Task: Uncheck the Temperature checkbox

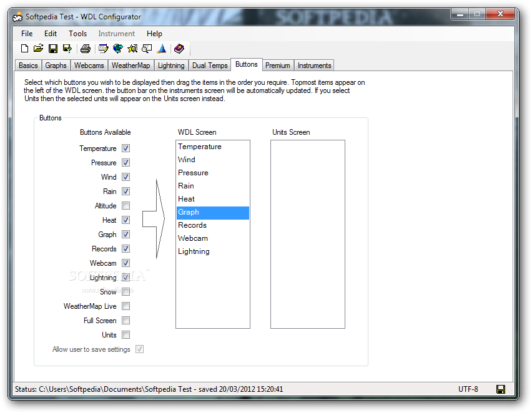Action: click(126, 148)
